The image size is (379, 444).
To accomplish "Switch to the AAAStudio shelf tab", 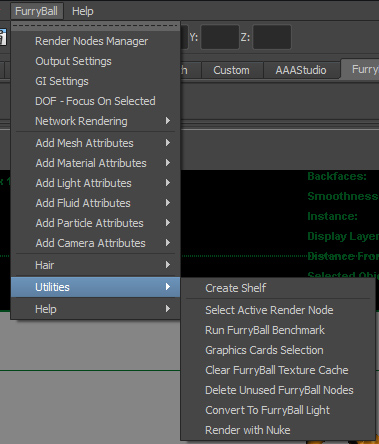I will (x=301, y=70).
